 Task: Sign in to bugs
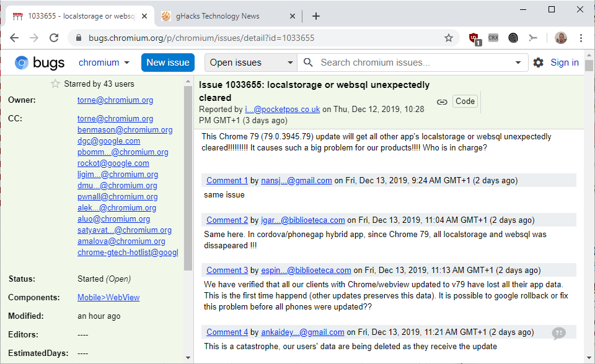pos(564,63)
